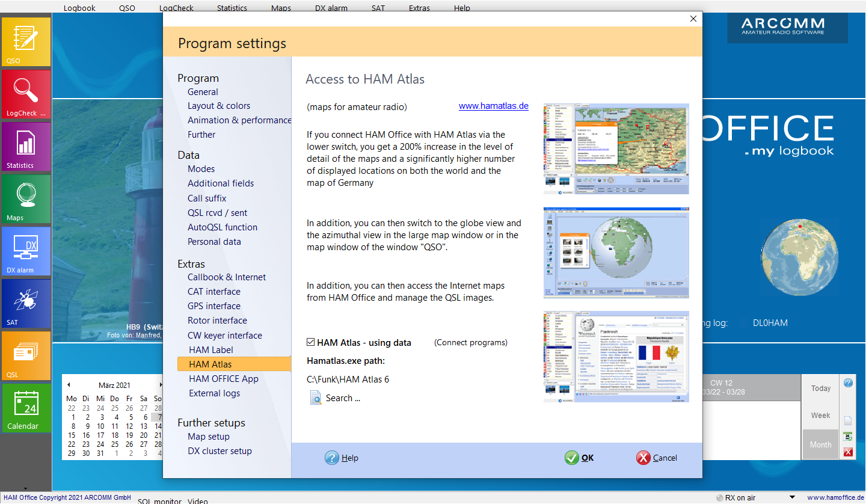
Task: Click the OK button
Action: (x=580, y=458)
